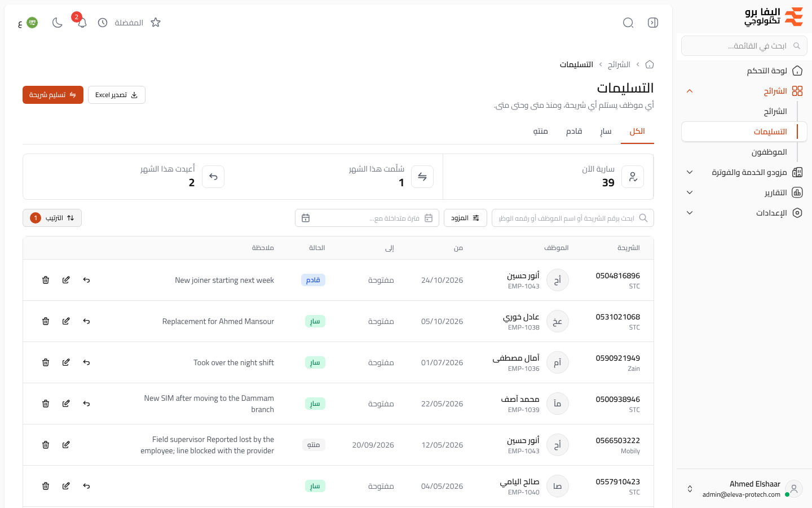Edit the 0531021068 assignment
812x508 pixels.
pos(66,321)
